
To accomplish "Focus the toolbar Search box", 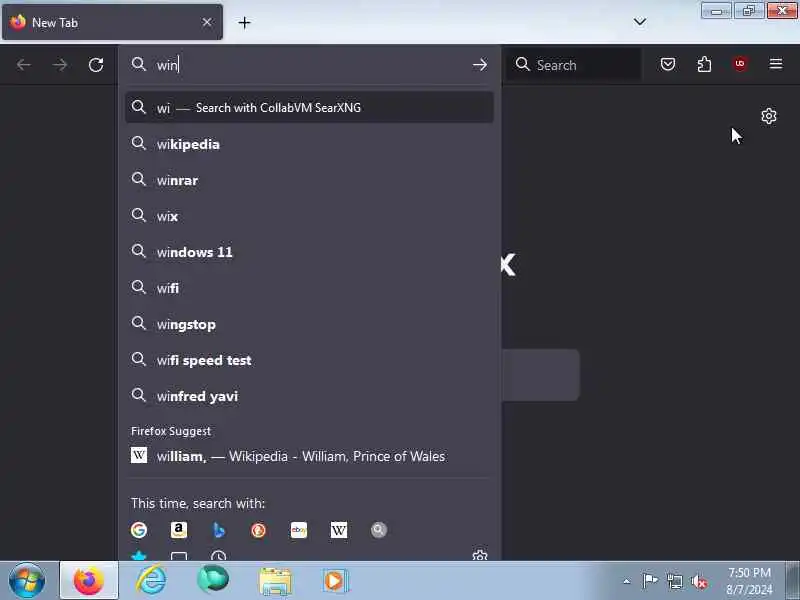I will point(574,65).
